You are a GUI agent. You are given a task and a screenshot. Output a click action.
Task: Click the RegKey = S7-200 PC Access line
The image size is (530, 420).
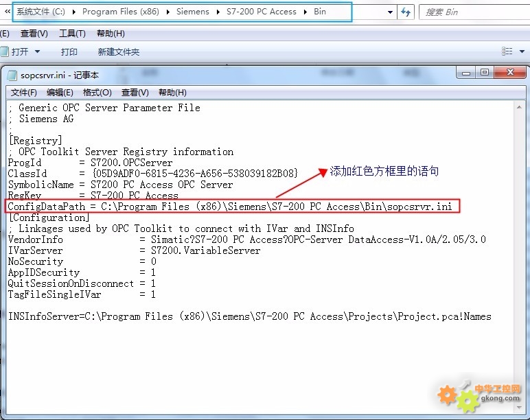pos(93,196)
